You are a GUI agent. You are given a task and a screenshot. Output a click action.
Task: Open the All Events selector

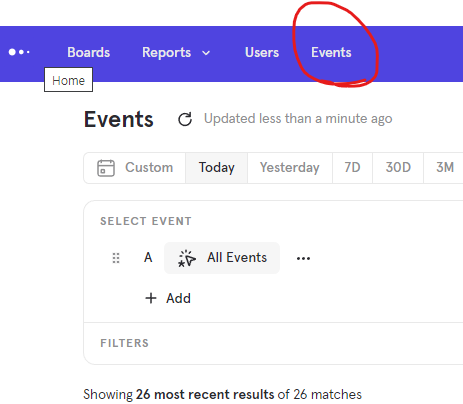point(222,258)
